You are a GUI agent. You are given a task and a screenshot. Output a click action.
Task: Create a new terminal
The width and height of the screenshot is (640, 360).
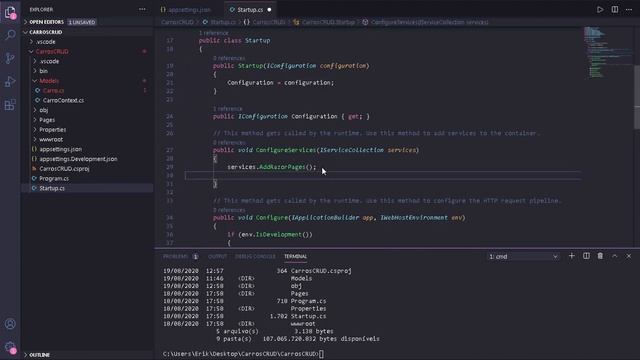tap(571, 256)
